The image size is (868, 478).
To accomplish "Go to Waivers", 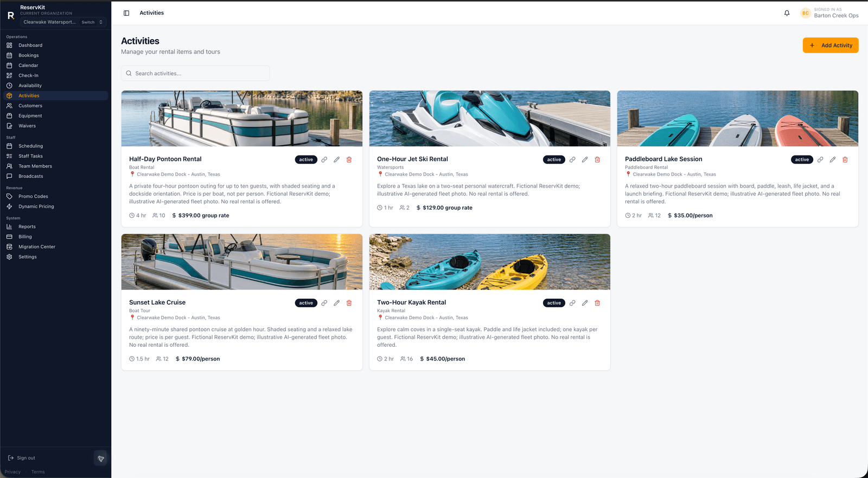I will tap(55, 126).
